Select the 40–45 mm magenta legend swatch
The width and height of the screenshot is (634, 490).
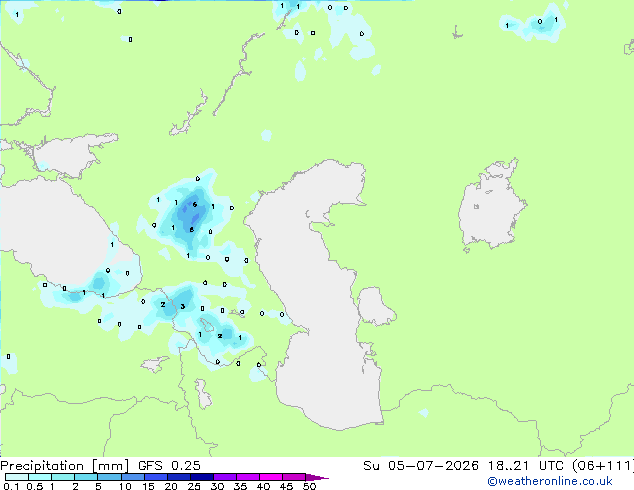[271, 477]
